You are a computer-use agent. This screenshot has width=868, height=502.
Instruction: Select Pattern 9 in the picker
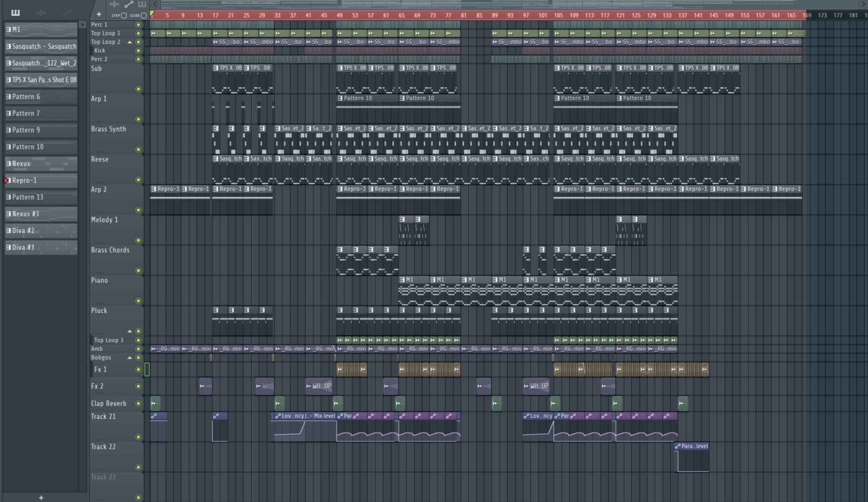[41, 130]
